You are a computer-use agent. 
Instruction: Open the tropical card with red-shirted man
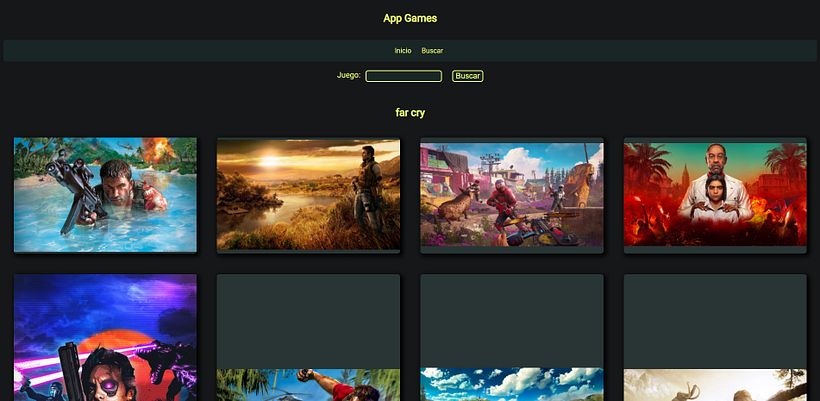coord(309,337)
